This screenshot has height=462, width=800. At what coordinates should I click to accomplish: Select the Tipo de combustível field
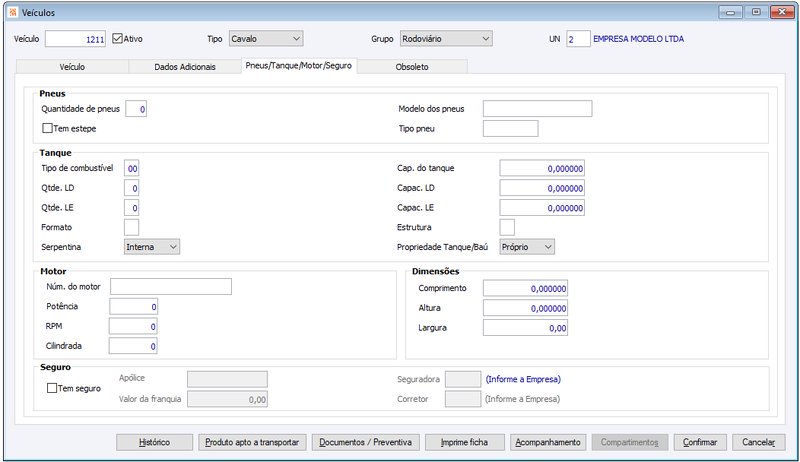[x=132, y=168]
